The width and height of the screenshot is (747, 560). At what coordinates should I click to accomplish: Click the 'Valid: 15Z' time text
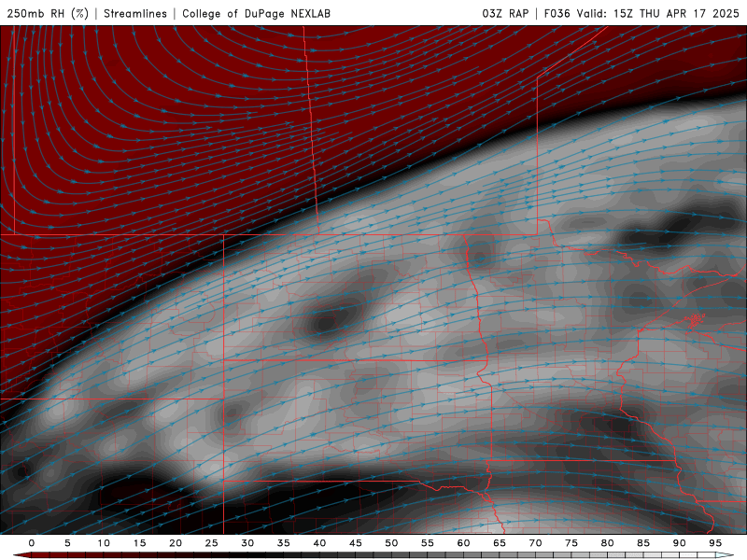[604, 13]
